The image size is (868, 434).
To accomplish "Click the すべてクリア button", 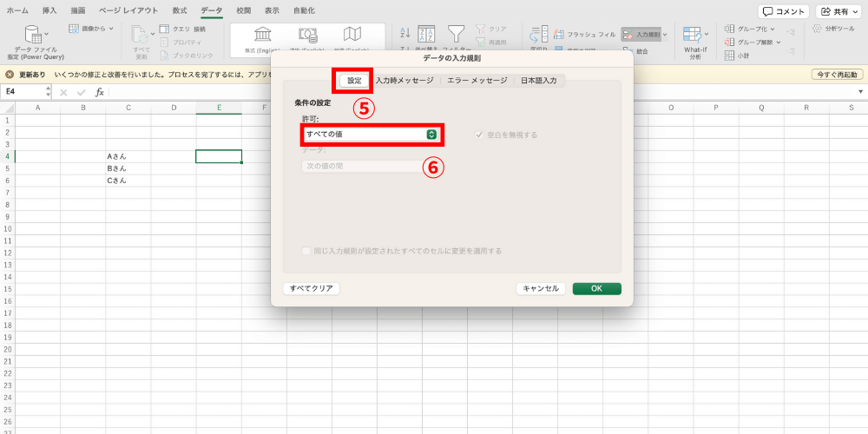I will tap(311, 288).
